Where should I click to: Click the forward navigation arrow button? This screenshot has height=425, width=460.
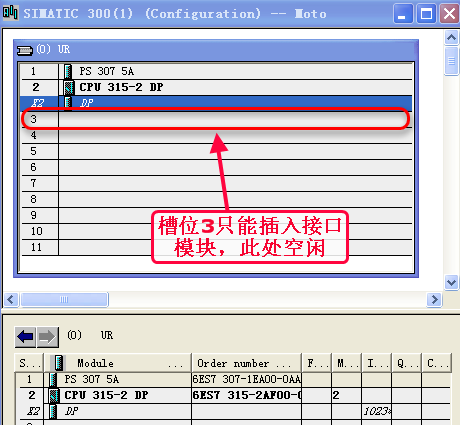pyautogui.click(x=47, y=337)
